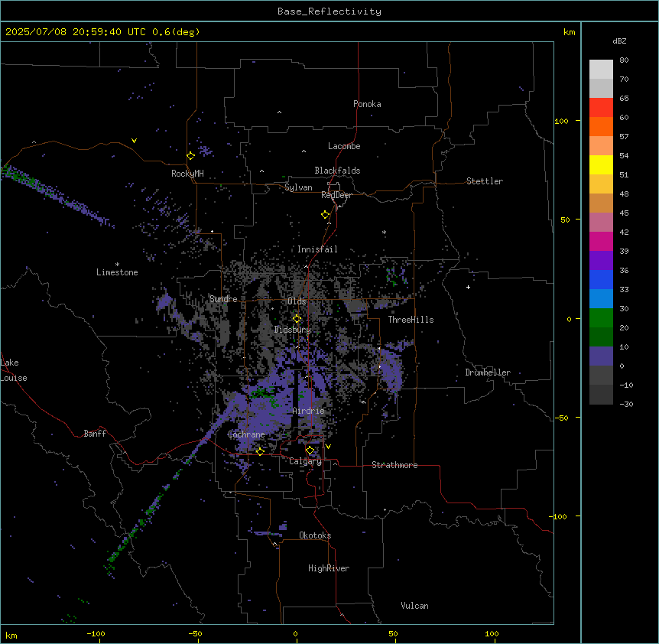Select the RedDeer city label
This screenshot has width=659, height=644.
click(336, 195)
